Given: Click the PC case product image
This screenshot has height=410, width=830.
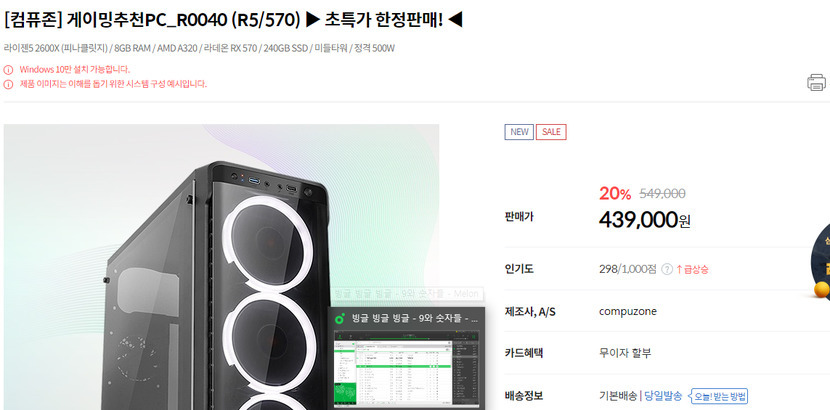Looking at the screenshot, I should click(221, 267).
